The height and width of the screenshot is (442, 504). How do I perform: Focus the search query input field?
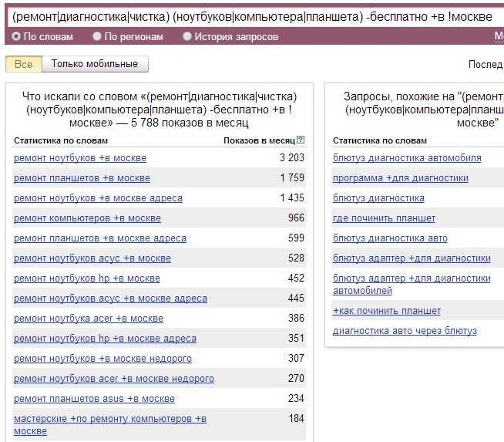pyautogui.click(x=254, y=17)
